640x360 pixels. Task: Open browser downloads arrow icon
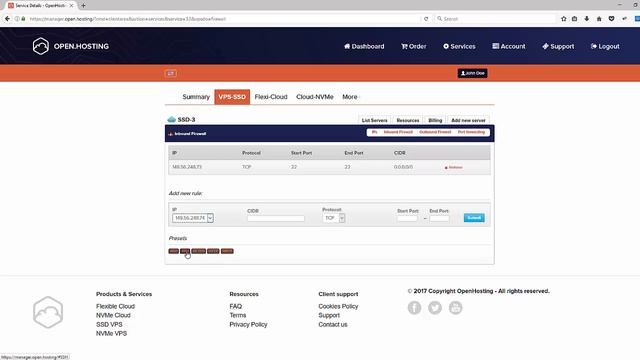[x=587, y=19]
